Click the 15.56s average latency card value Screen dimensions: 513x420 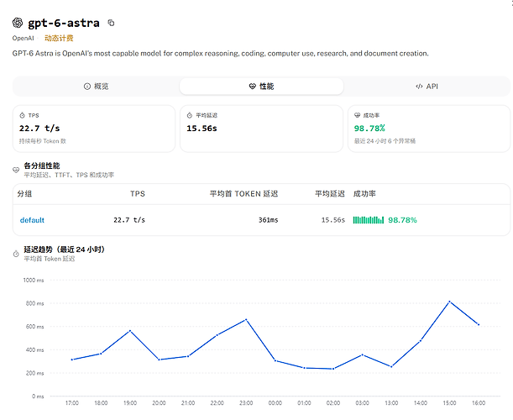click(202, 129)
